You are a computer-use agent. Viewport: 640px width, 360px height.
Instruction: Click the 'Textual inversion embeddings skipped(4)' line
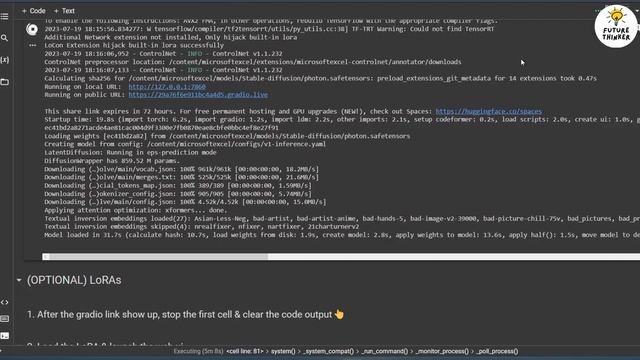(x=202, y=227)
